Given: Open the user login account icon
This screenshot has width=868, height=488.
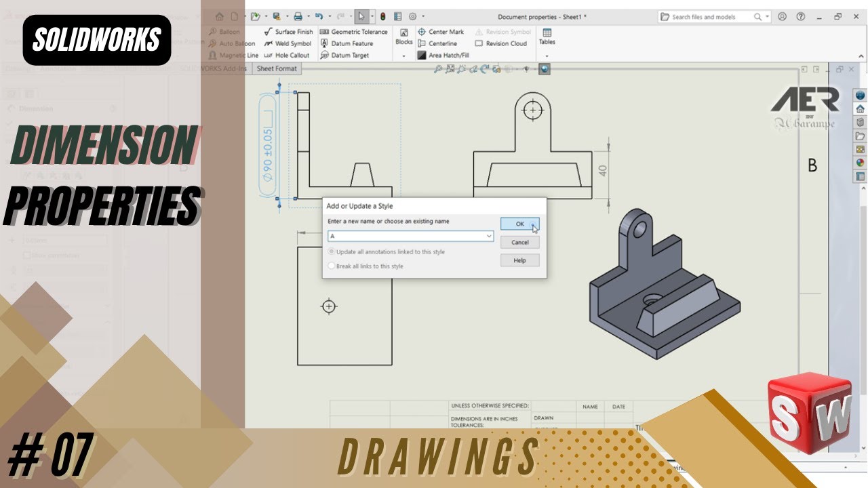Looking at the screenshot, I should pyautogui.click(x=783, y=16).
